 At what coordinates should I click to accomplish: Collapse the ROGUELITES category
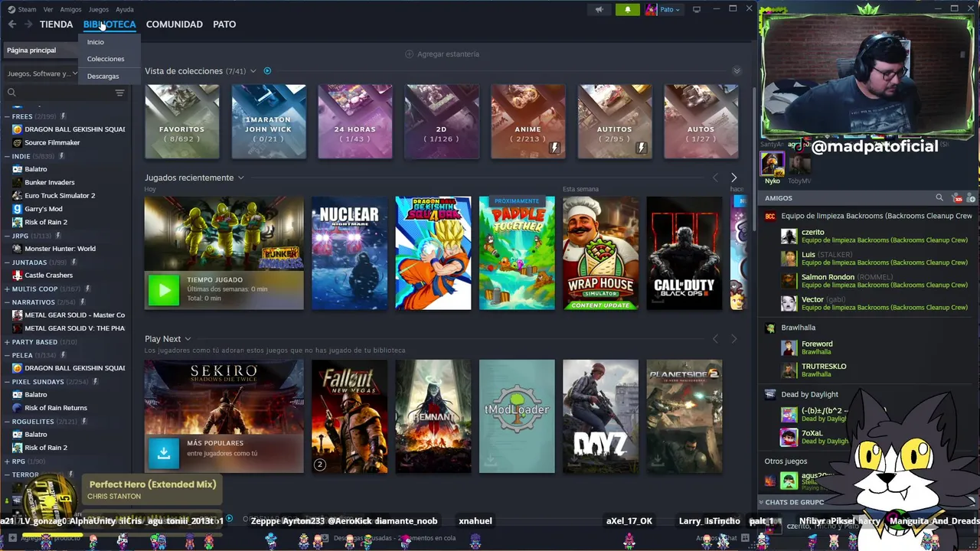tap(7, 422)
